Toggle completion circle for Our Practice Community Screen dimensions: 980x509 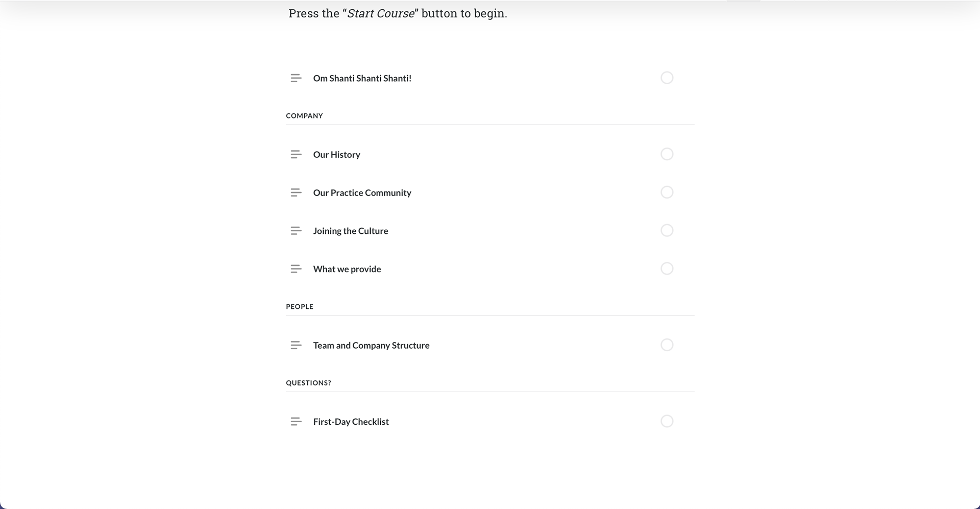point(667,192)
